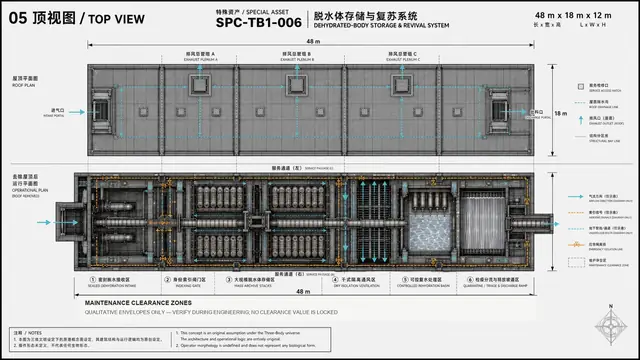Click the Exhaust Plenum A roof hatch
The width and height of the screenshot is (640, 360).
200,85
